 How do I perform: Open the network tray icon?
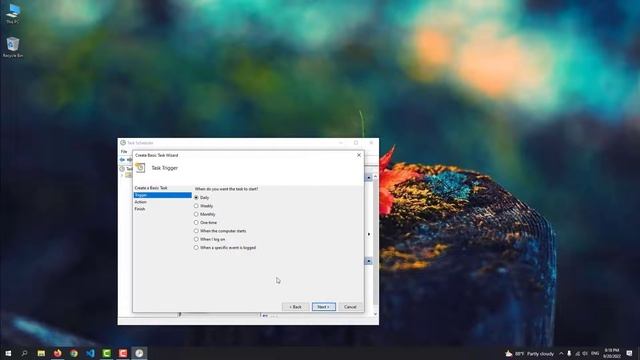click(x=577, y=354)
